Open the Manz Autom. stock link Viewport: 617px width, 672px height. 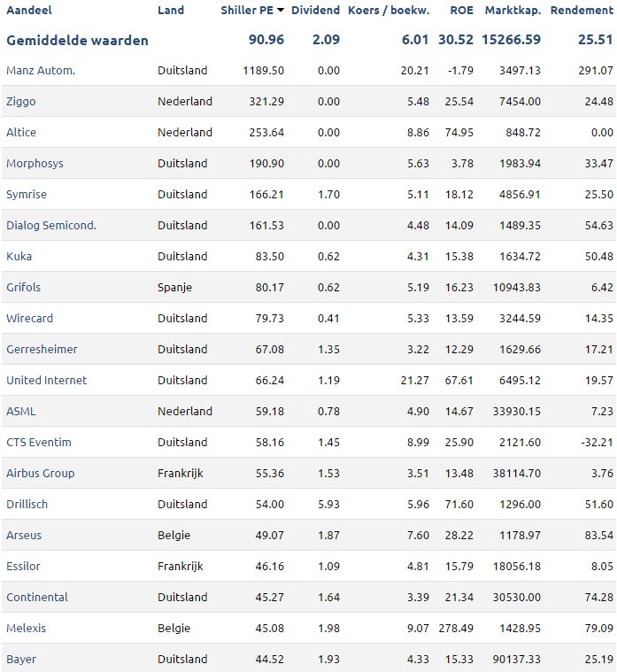41,70
